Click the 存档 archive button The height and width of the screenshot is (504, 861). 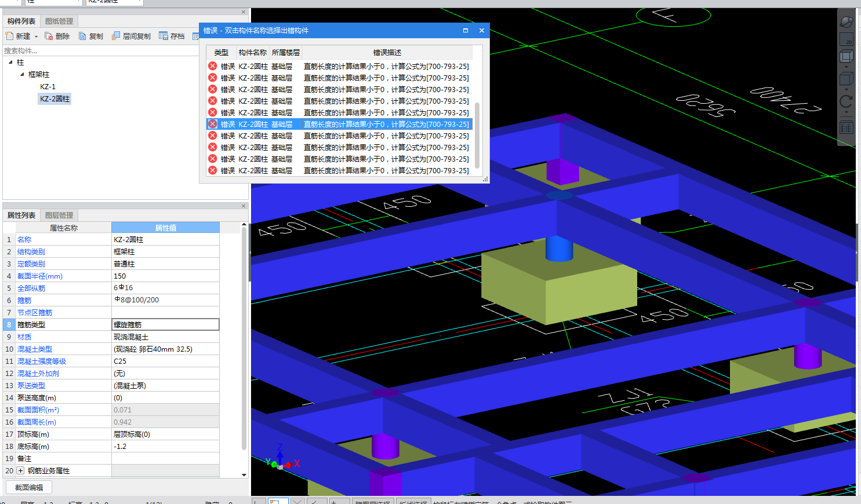pos(172,36)
